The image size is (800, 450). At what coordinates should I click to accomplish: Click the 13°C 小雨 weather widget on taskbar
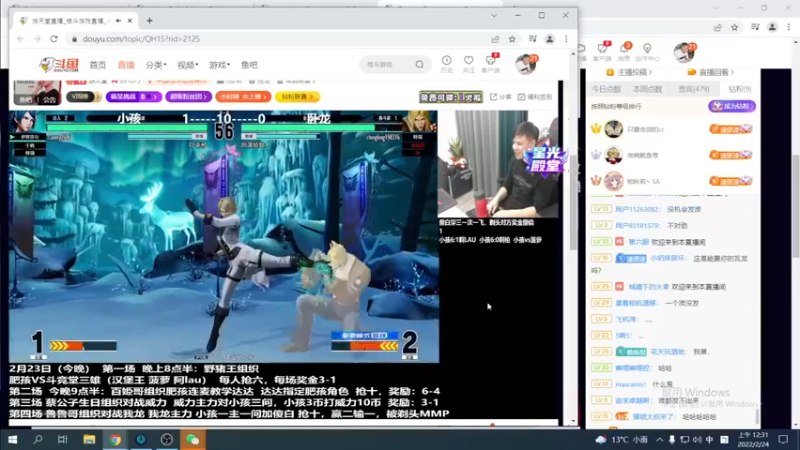click(620, 439)
